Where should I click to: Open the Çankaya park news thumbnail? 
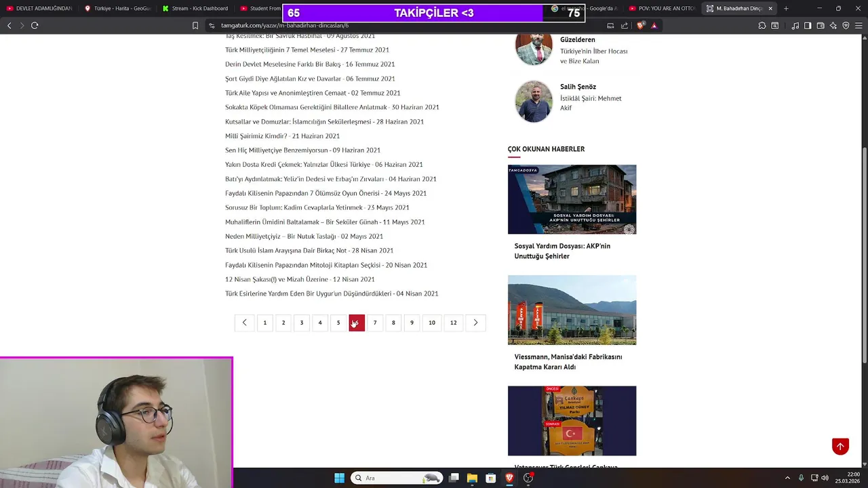tap(572, 421)
